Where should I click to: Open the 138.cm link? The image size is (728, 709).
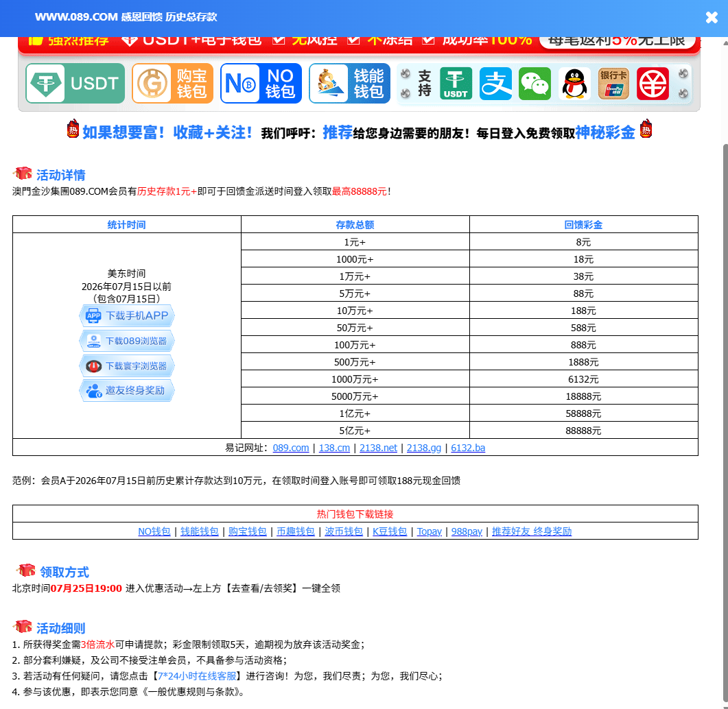[334, 448]
